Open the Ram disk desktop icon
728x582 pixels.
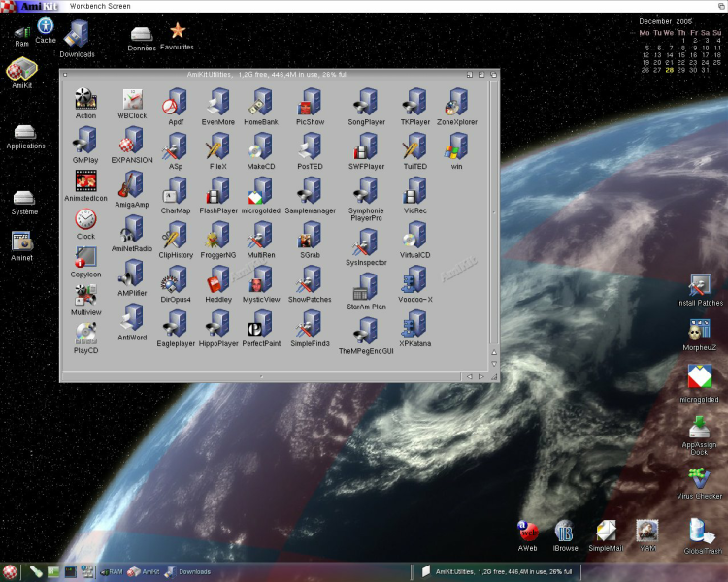21,32
